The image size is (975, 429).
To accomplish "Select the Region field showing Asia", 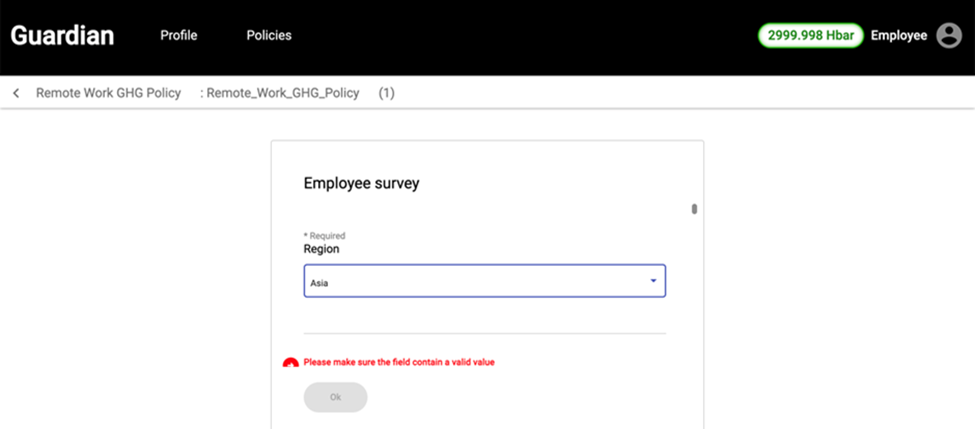I will coord(470,282).
